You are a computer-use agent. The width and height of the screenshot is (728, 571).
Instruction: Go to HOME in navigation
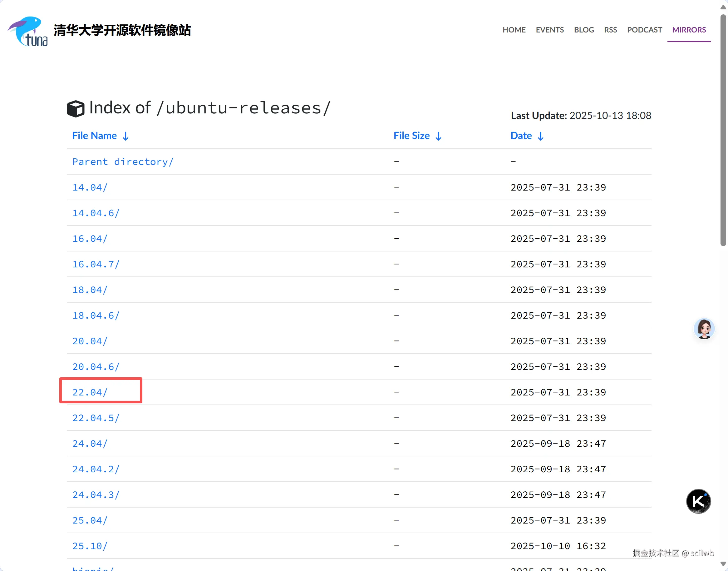514,30
